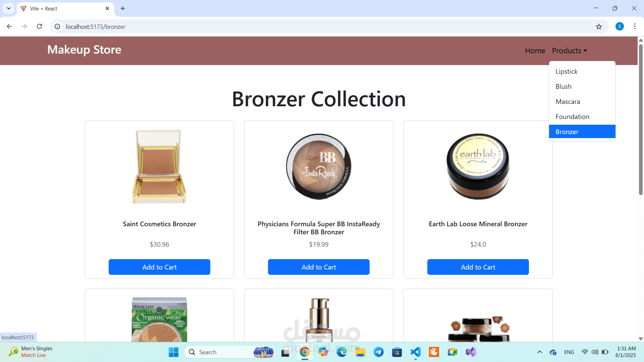This screenshot has width=644, height=362.
Task: Expand the tab search chevron in Chrome
Action: click(x=9, y=8)
